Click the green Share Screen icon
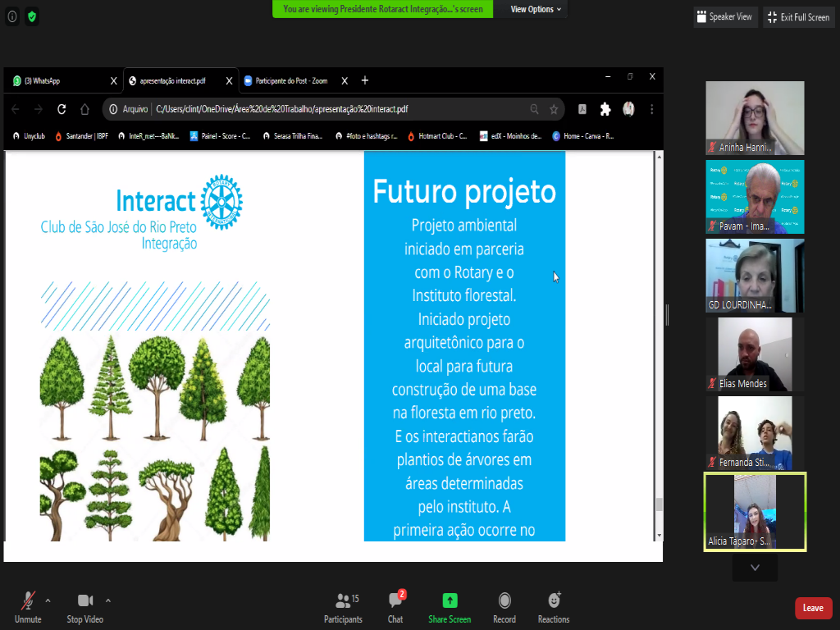The height and width of the screenshot is (630, 840). point(450,601)
